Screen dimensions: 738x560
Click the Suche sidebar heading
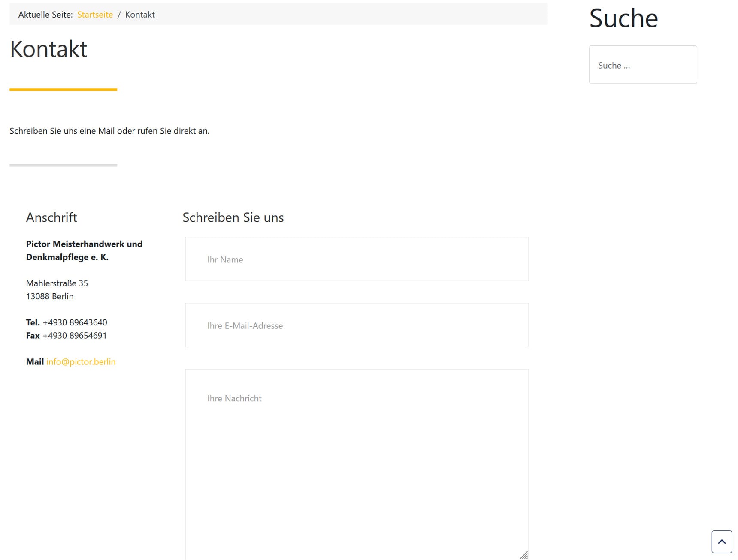(x=623, y=18)
